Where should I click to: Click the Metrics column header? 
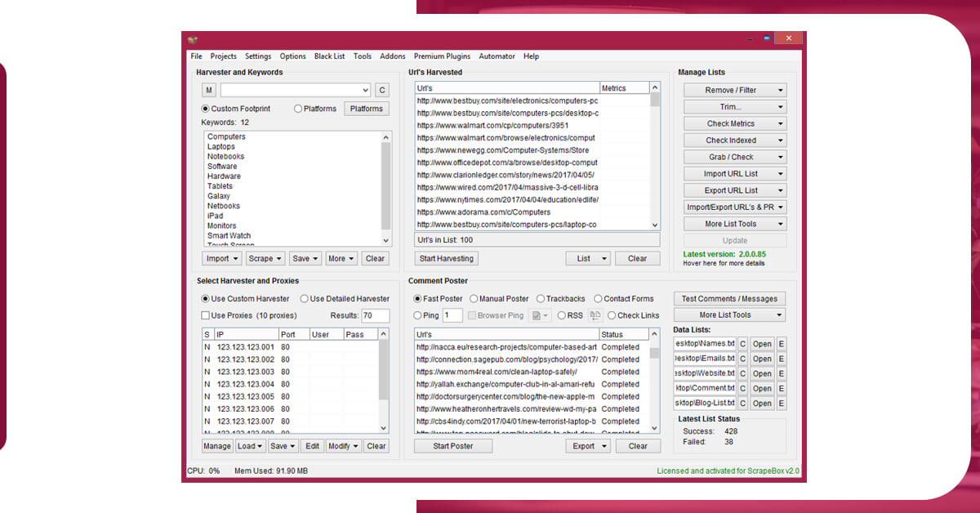click(x=624, y=88)
